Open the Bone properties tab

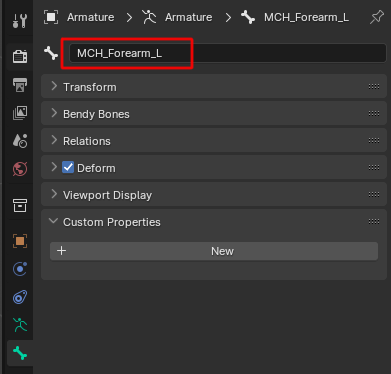coord(20,353)
